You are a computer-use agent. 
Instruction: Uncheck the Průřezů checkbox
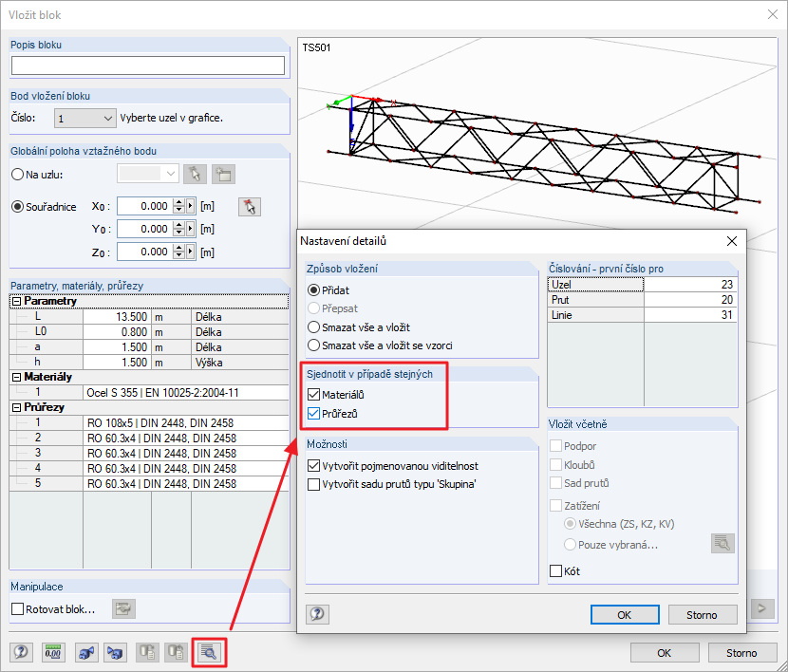click(x=313, y=413)
